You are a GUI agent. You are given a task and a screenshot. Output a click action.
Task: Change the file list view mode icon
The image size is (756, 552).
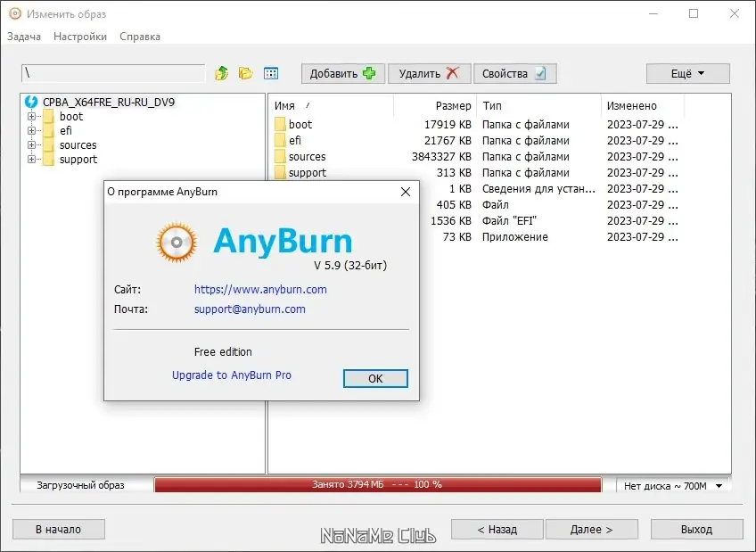point(271,73)
